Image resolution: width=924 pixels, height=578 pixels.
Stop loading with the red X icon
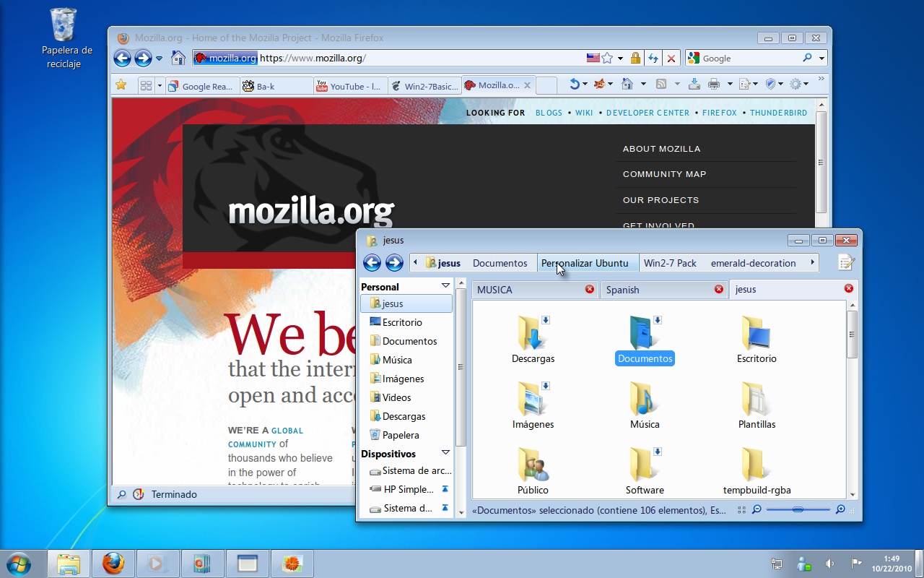[x=671, y=58]
